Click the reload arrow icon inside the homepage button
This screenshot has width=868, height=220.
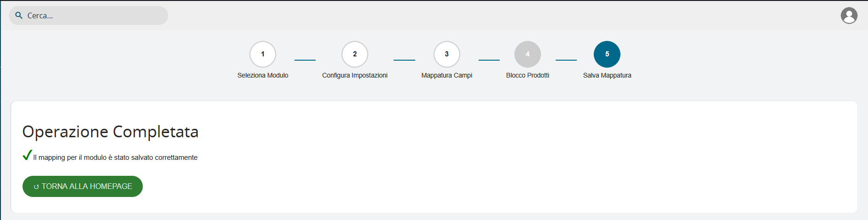(x=36, y=187)
